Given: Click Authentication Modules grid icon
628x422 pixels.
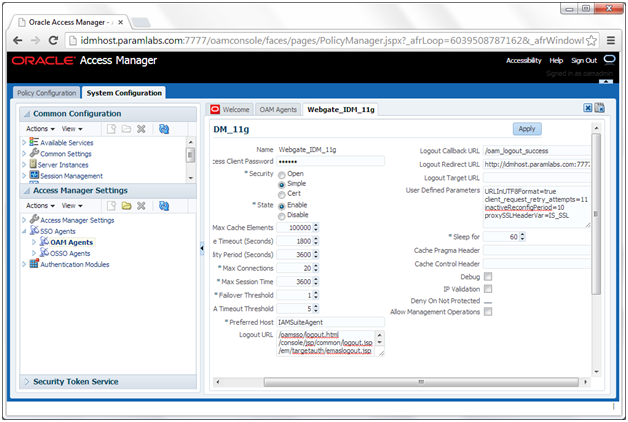Looking at the screenshot, I should click(x=34, y=263).
